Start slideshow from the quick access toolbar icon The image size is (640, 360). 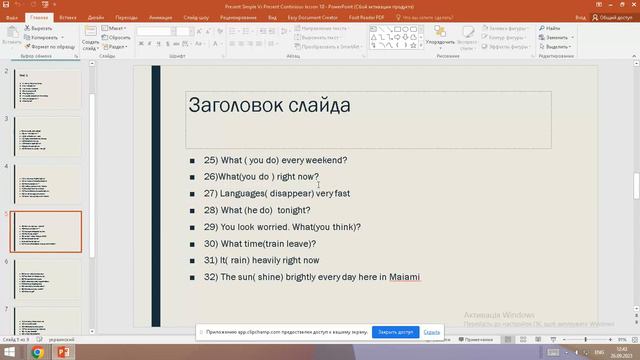coord(45,4)
